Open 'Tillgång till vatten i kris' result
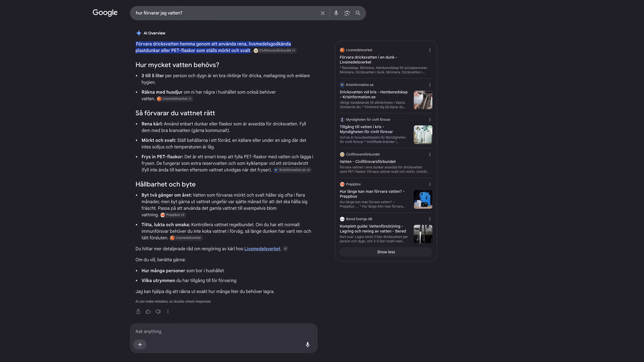 coord(366,129)
